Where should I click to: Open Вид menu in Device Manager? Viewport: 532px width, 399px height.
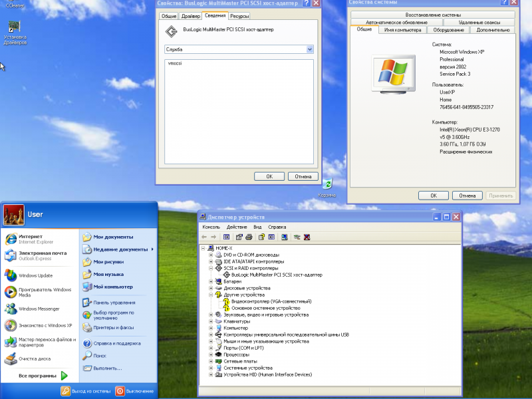(x=257, y=227)
